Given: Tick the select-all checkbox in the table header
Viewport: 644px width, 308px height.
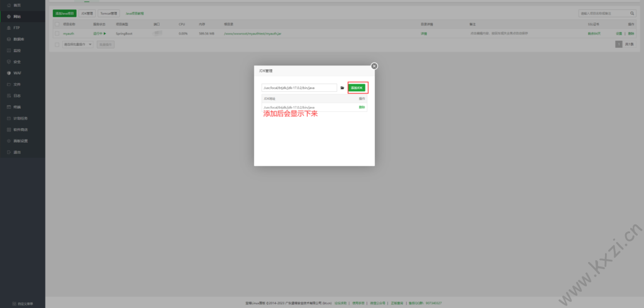Looking at the screenshot, I should click(57, 25).
